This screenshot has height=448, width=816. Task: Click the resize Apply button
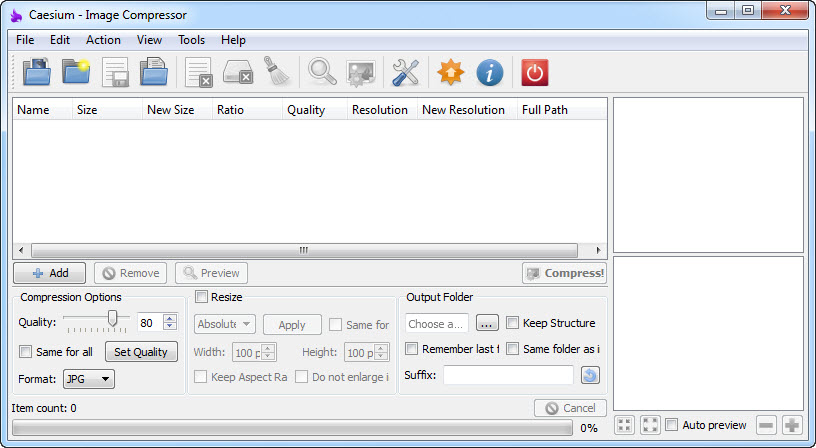pos(292,325)
